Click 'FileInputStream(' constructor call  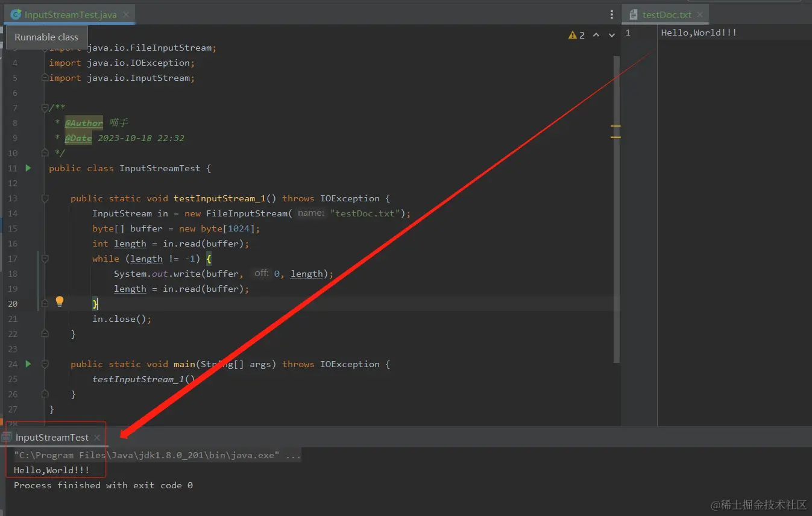click(x=249, y=213)
